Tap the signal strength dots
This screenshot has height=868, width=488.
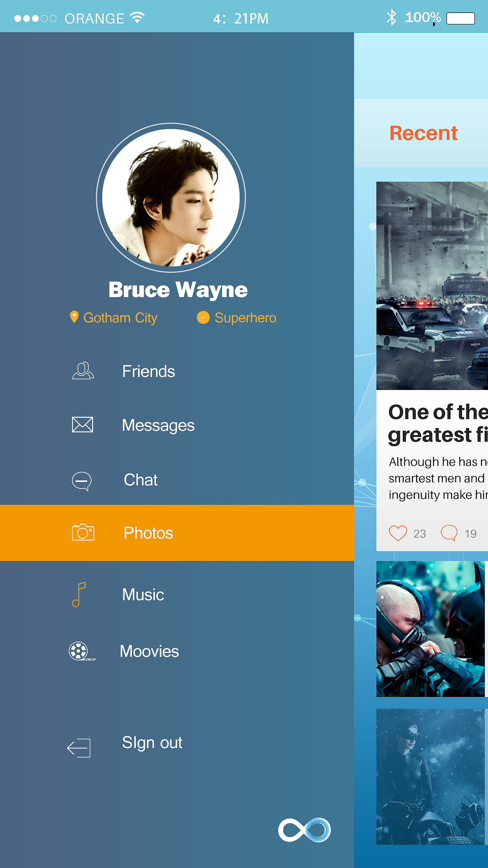[35, 18]
